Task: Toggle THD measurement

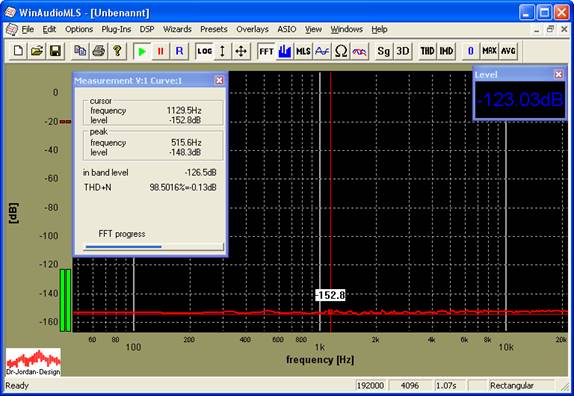Action: point(427,51)
